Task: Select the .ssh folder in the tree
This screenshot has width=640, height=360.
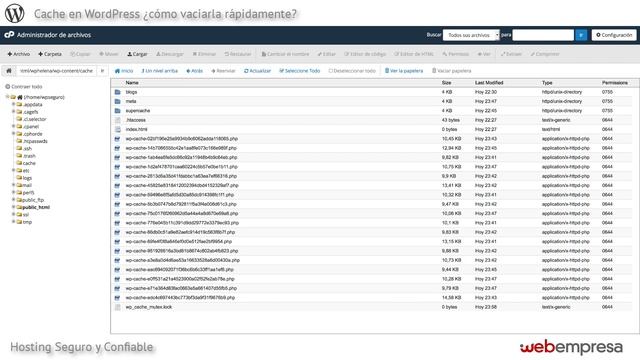Action: (x=27, y=149)
